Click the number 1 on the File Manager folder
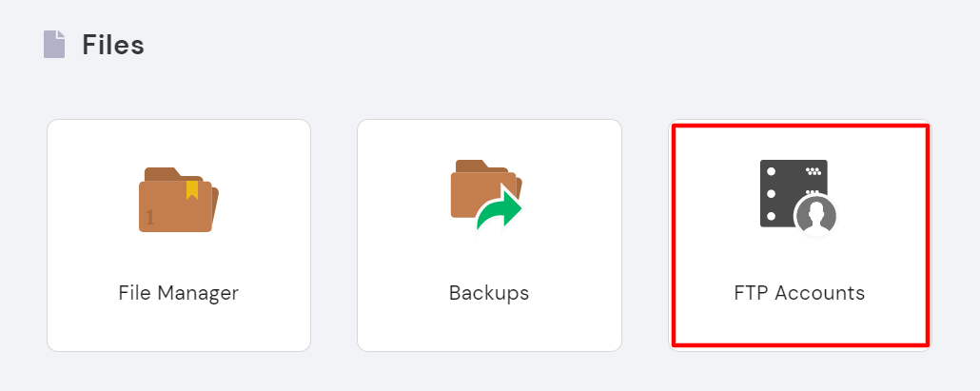Screen dimensions: 980x391 [150, 219]
